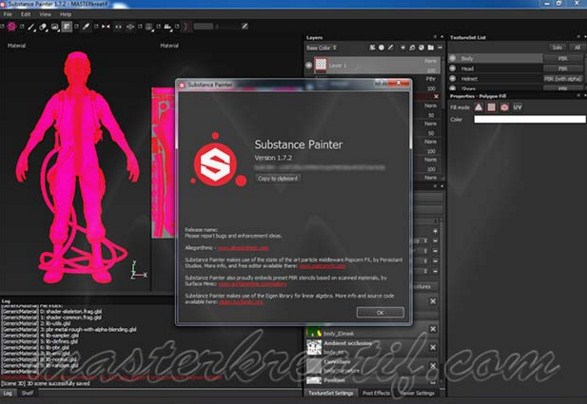Switch to the Viewer Settings tab

[x=417, y=393]
